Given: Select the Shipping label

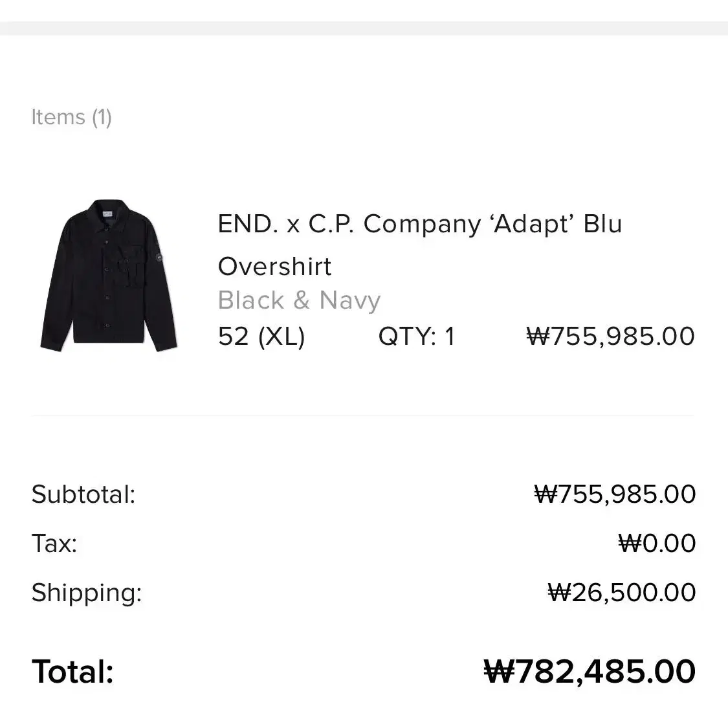Looking at the screenshot, I should pyautogui.click(x=87, y=593).
